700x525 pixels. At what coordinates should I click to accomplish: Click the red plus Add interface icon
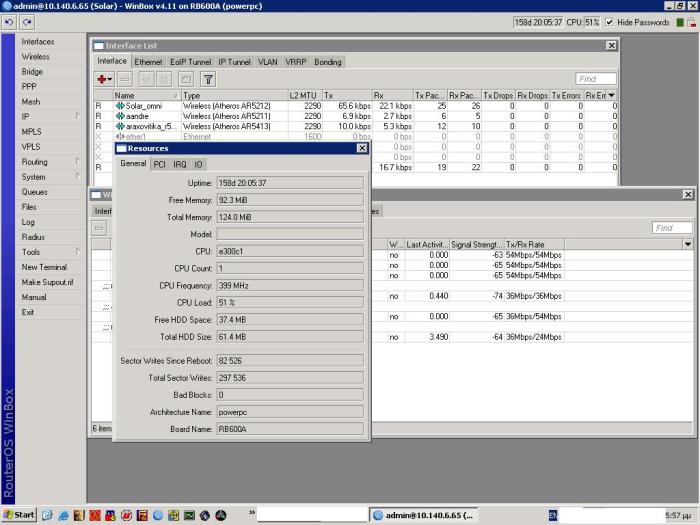(104, 79)
